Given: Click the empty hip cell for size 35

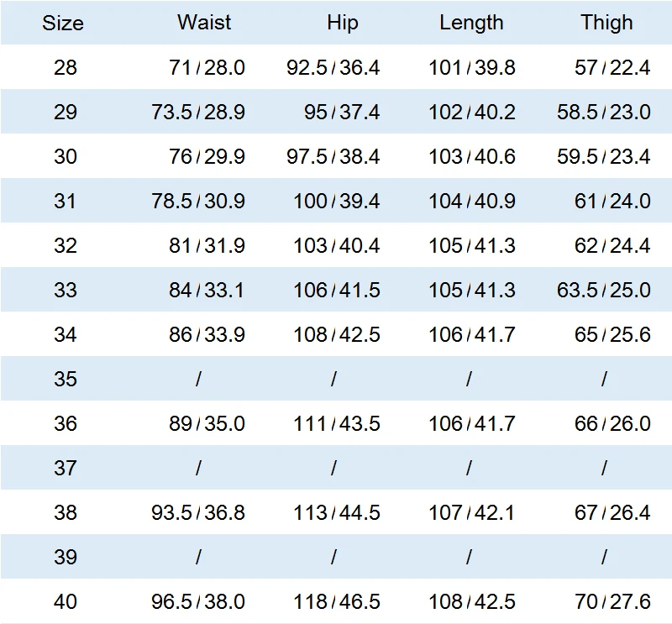Looking at the screenshot, I should (333, 379).
